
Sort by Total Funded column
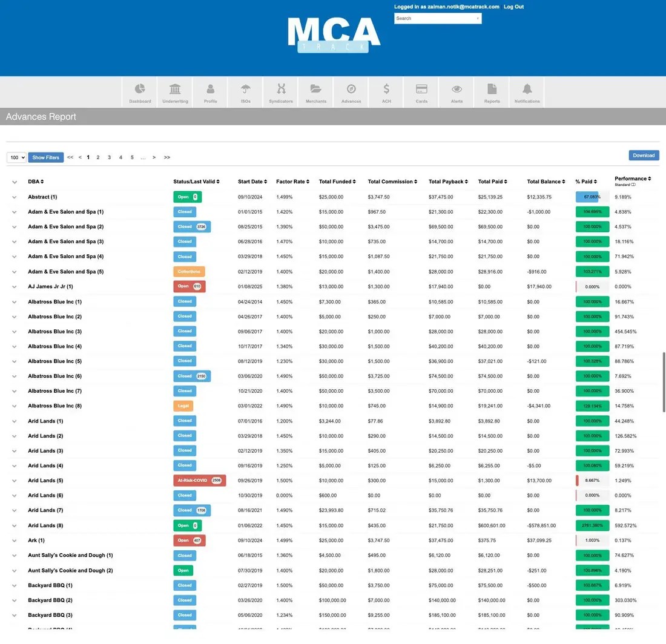point(337,182)
